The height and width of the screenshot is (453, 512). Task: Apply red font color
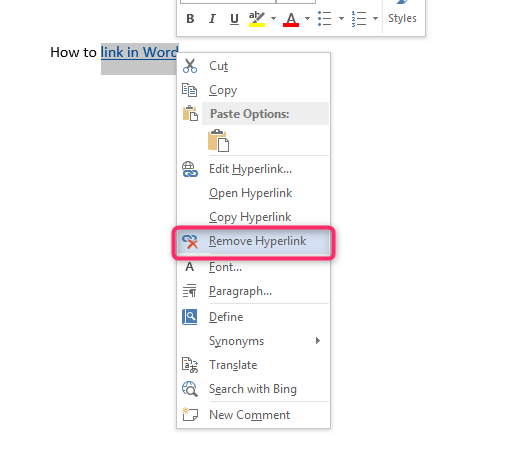[x=291, y=19]
